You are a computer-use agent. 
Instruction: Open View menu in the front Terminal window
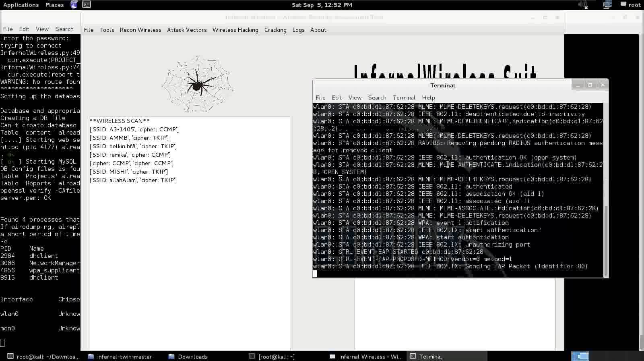click(355, 98)
